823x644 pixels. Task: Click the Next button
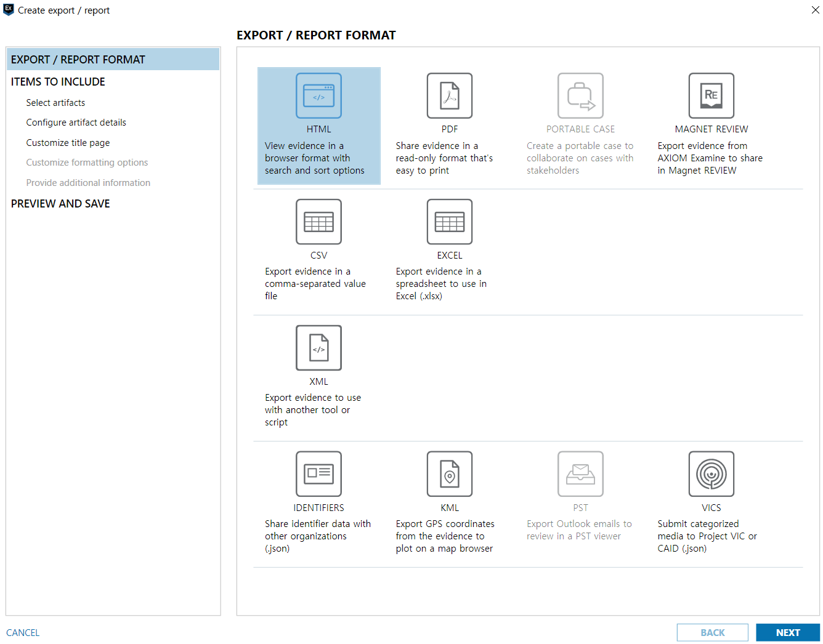[788, 633]
